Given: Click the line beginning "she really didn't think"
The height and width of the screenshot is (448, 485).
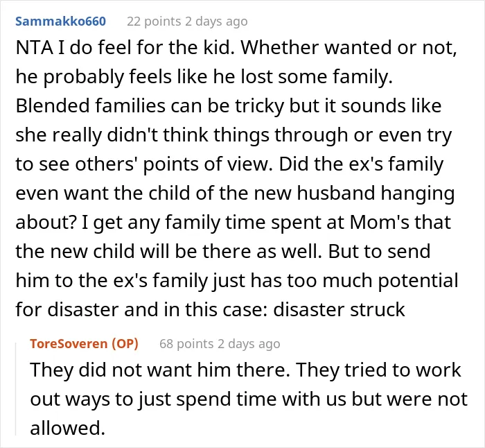Looking at the screenshot, I should [233, 135].
